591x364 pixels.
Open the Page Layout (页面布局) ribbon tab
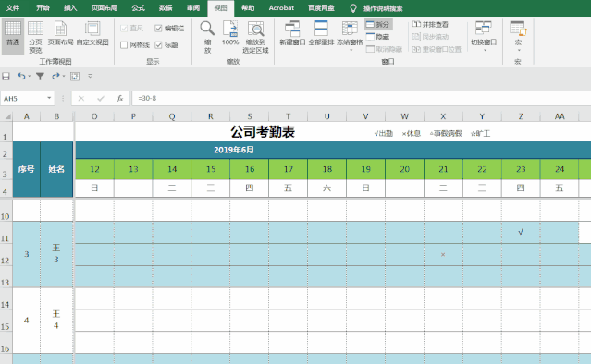(104, 8)
